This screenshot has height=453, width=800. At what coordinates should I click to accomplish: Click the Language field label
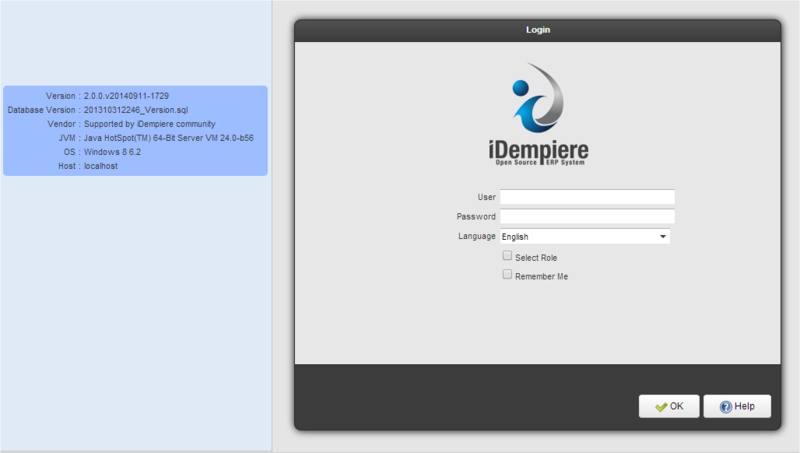click(476, 237)
